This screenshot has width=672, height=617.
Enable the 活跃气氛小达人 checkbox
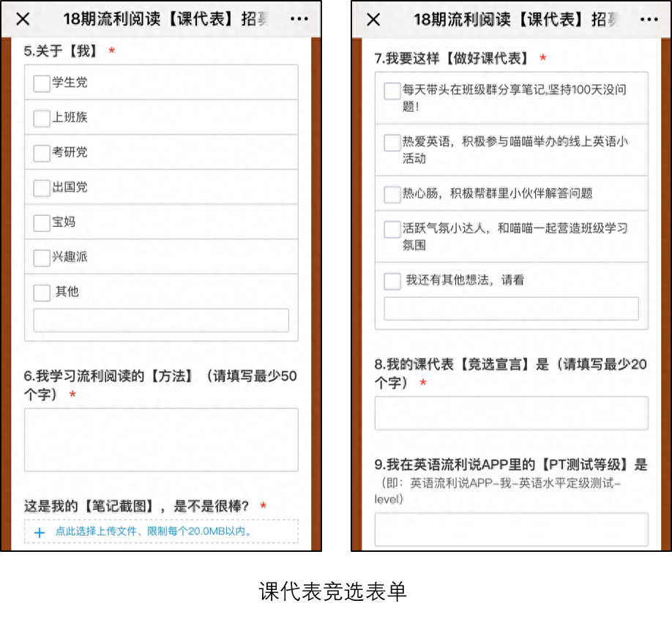pyautogui.click(x=392, y=230)
